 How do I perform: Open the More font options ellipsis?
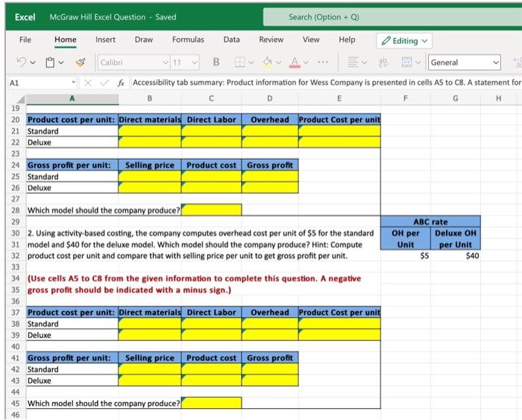click(x=323, y=62)
